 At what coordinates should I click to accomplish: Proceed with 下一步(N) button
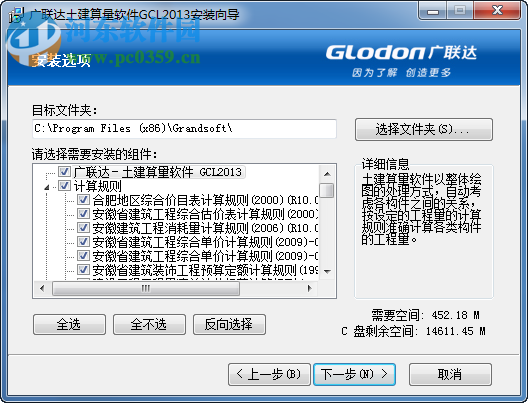point(354,374)
